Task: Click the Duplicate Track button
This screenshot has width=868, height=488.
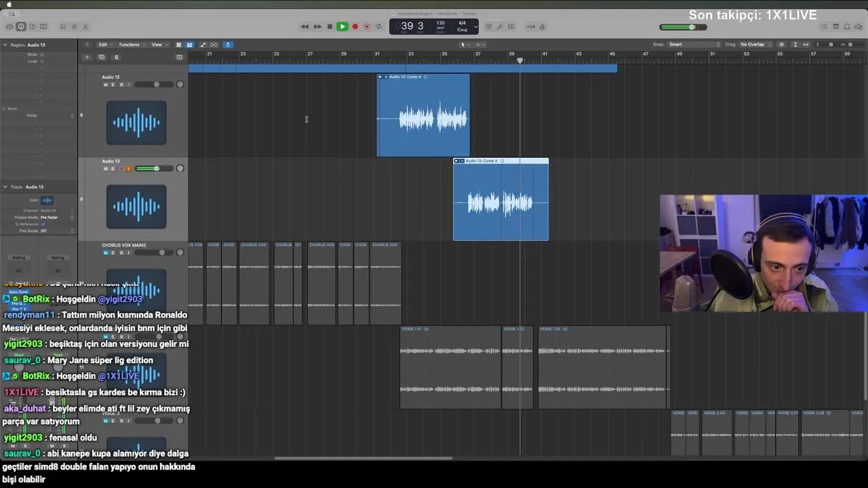Action: coord(102,58)
